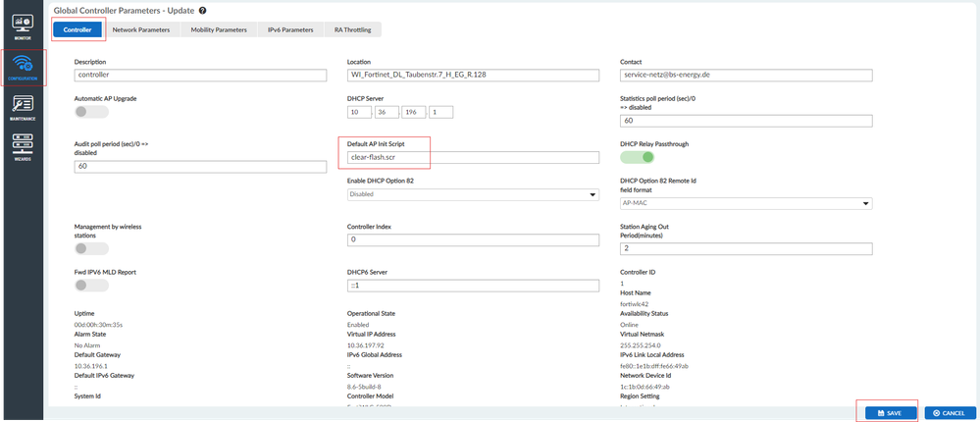The image size is (980, 422).
Task: Open the RA Throttling tab
Action: [x=352, y=30]
